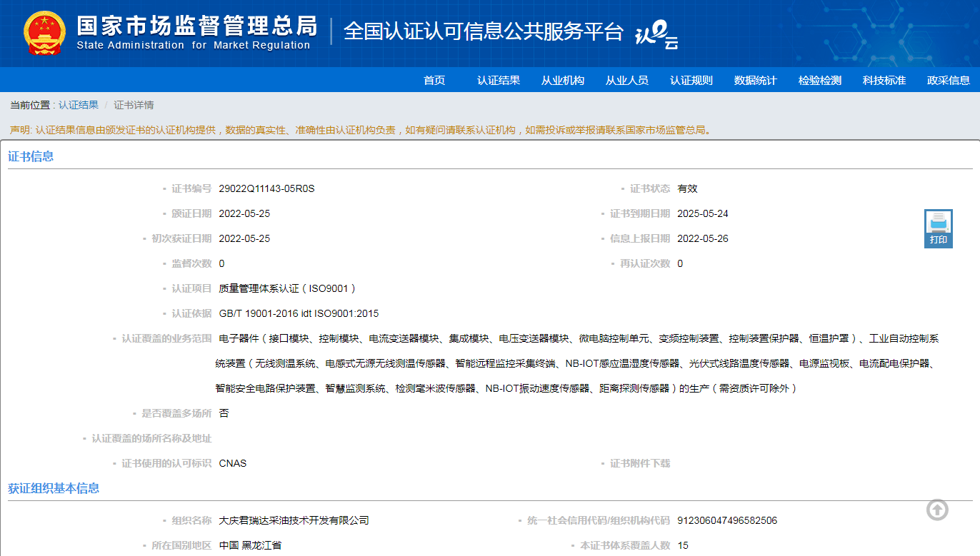This screenshot has width=980, height=556.
Task: Open 检验检测 from the top menu
Action: tap(820, 81)
